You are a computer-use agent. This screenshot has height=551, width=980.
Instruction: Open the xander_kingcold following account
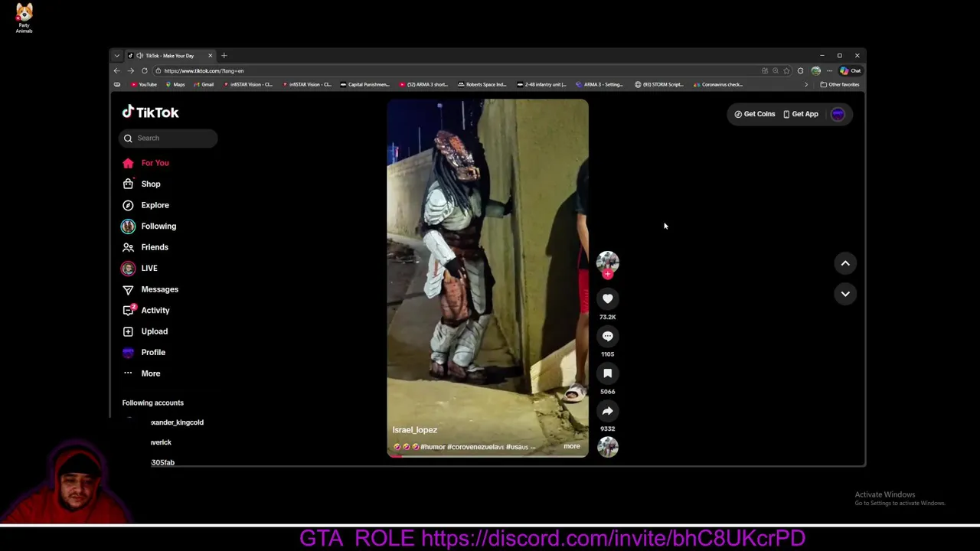point(177,422)
